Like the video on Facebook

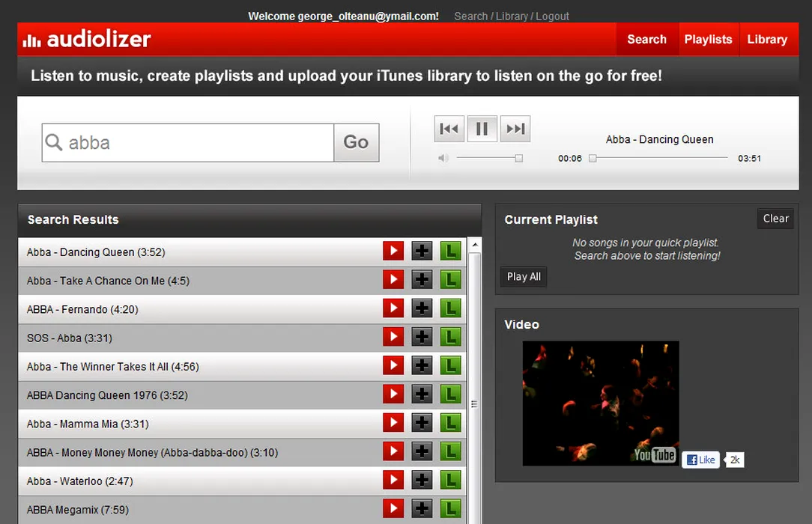700,460
